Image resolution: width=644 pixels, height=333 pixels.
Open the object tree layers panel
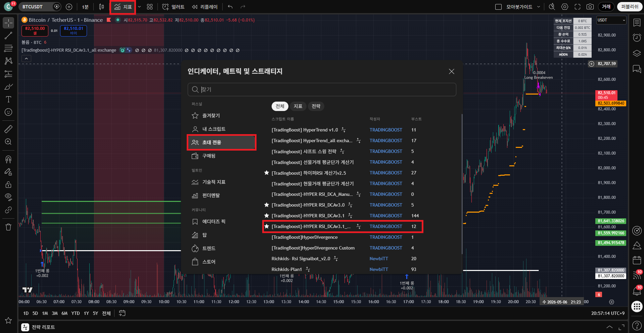point(637,53)
